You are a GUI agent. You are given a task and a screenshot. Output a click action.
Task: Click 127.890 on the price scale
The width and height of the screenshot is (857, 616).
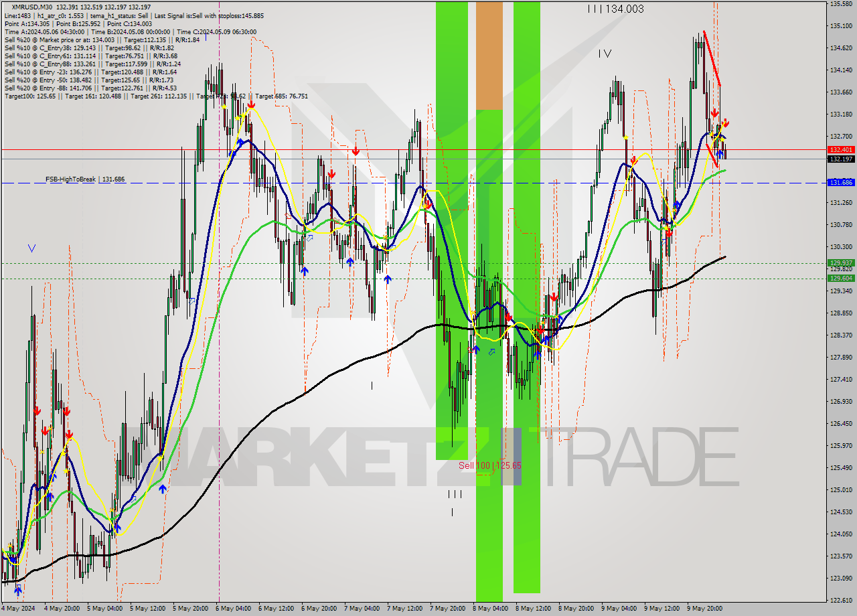point(841,358)
